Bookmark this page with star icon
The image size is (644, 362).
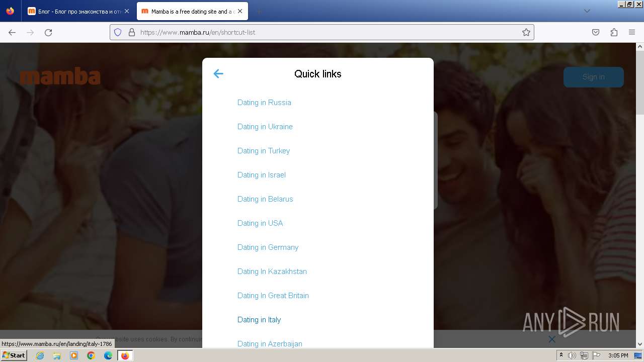point(526,32)
